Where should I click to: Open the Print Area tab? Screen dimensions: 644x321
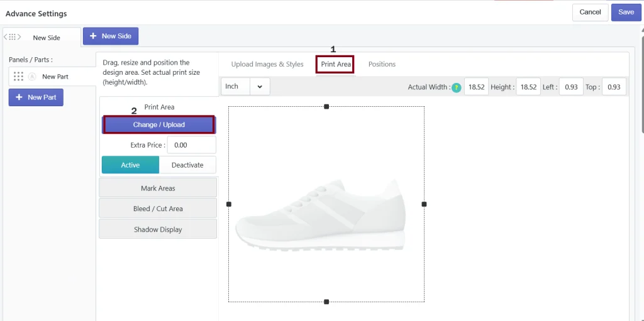pos(336,64)
